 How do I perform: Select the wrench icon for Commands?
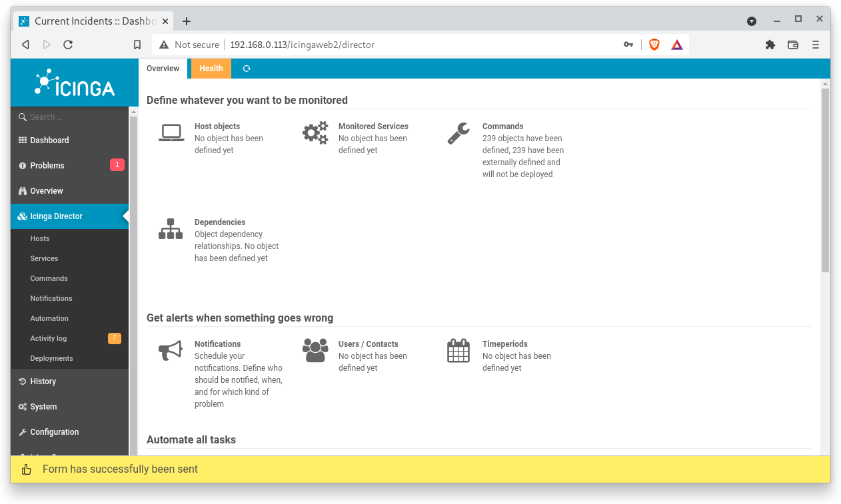458,131
